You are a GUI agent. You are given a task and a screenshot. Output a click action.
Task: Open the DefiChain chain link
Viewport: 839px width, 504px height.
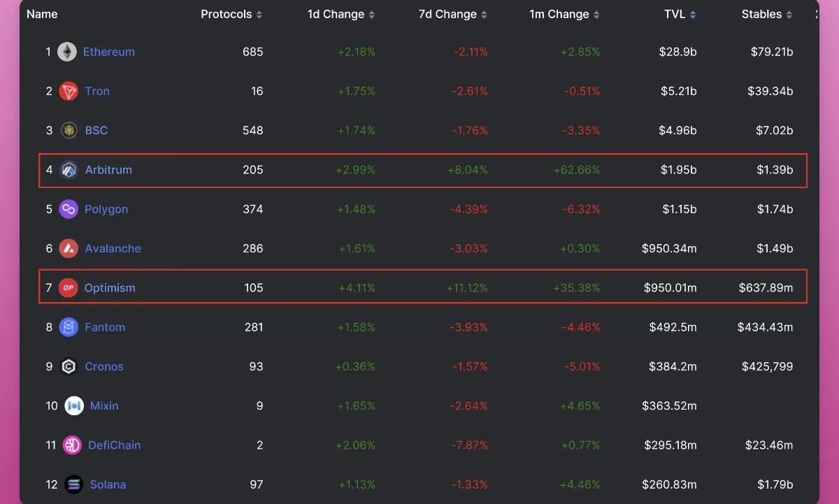(x=115, y=445)
